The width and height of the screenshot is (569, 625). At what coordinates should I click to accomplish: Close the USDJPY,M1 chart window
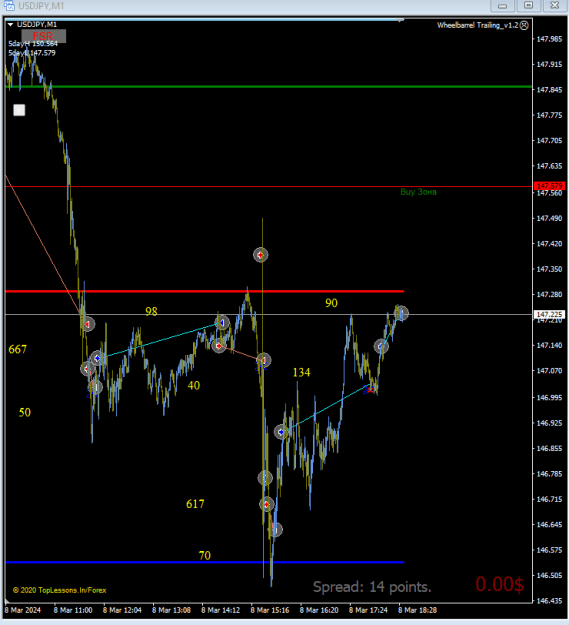555,6
